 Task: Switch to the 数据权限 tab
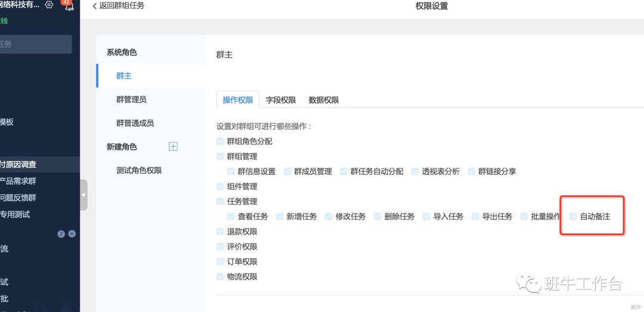point(324,100)
